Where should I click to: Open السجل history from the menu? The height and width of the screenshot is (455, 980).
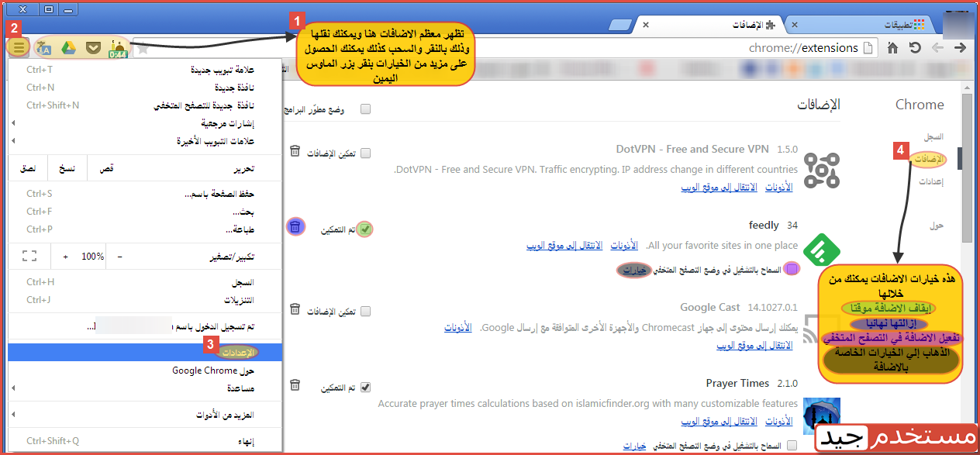[x=146, y=282]
